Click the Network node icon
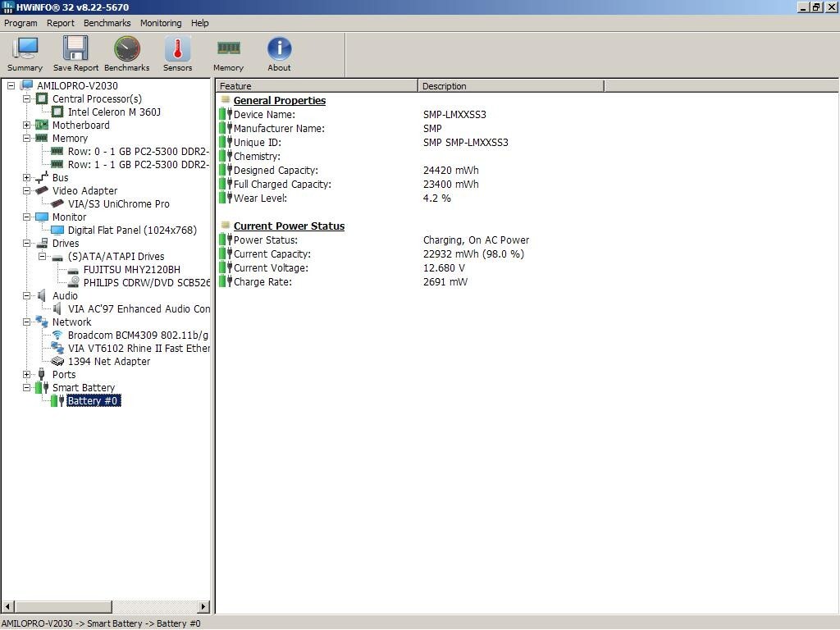The width and height of the screenshot is (840, 630). (42, 322)
